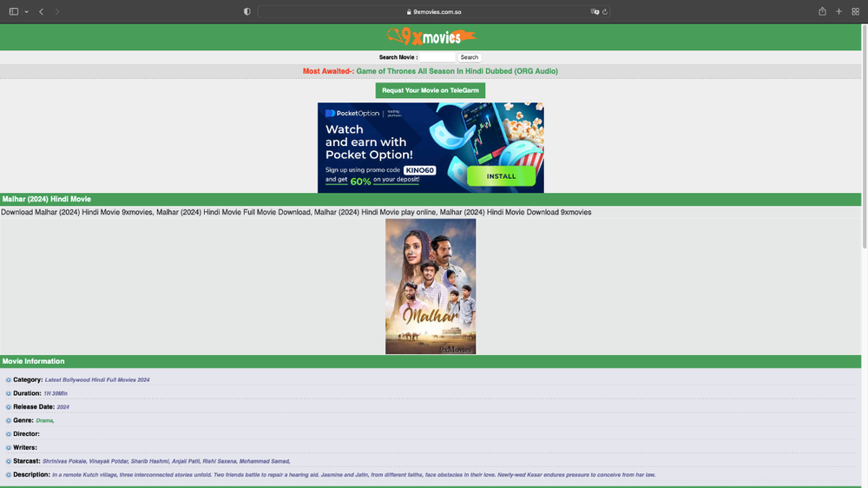Go back with the browser back arrow
This screenshot has height=488, width=868.
pyautogui.click(x=42, y=11)
